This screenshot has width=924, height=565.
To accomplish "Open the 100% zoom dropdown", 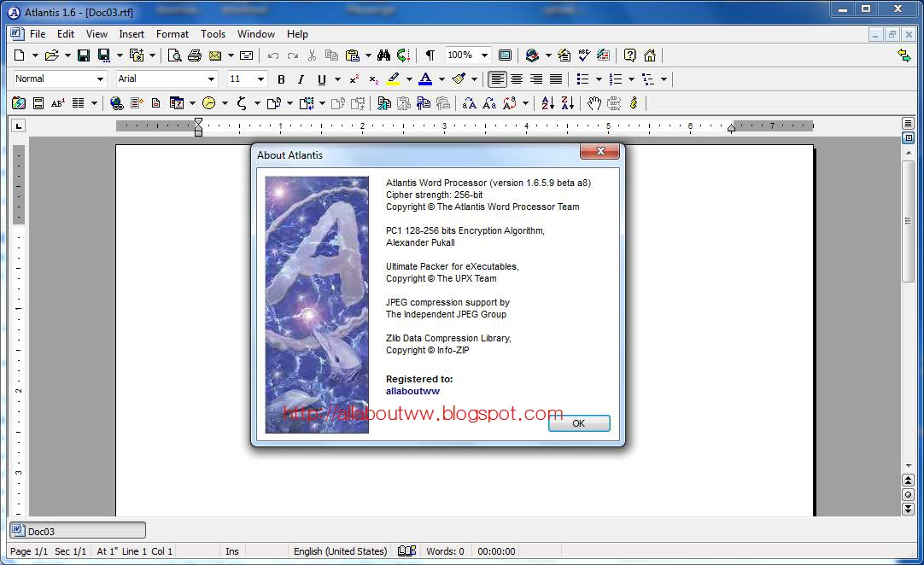I will coord(484,55).
